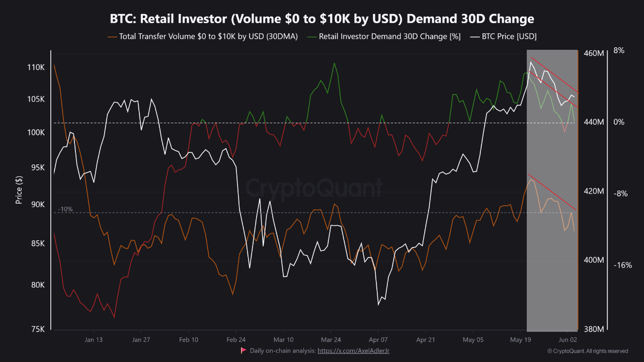The width and height of the screenshot is (644, 362).
Task: Click the Price ($) axis title
Action: [x=19, y=190]
